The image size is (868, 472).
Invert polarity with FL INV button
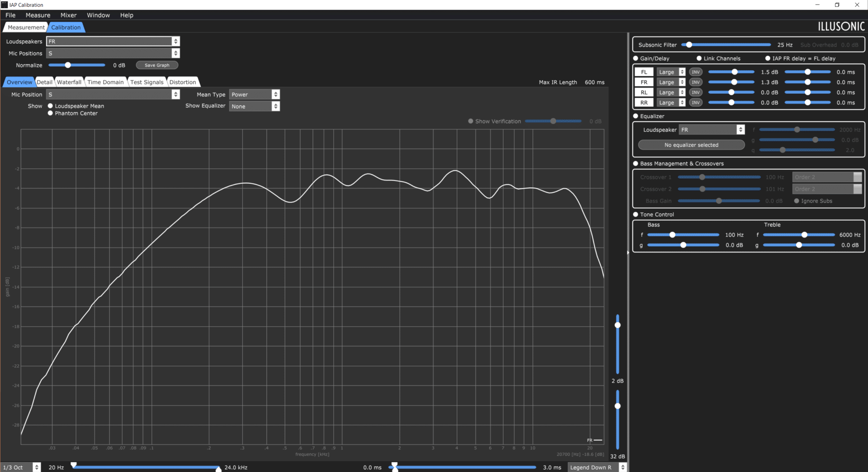pyautogui.click(x=695, y=72)
